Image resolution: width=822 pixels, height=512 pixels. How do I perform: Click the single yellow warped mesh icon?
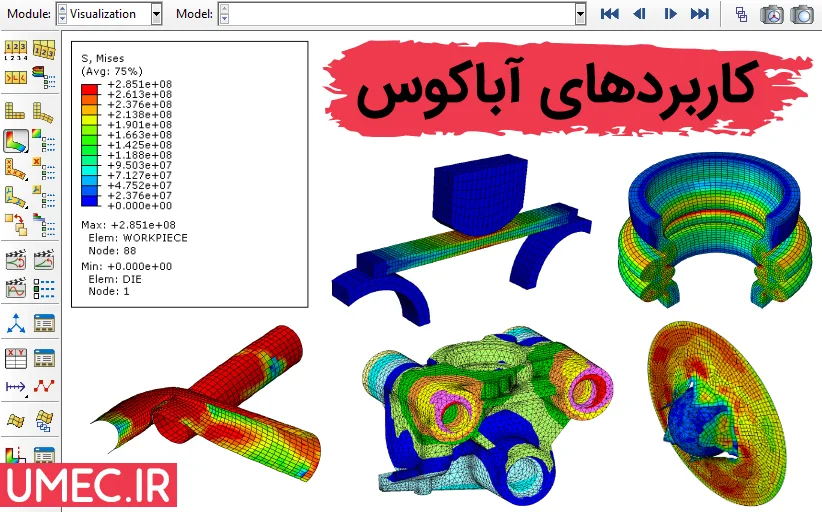click(x=15, y=421)
